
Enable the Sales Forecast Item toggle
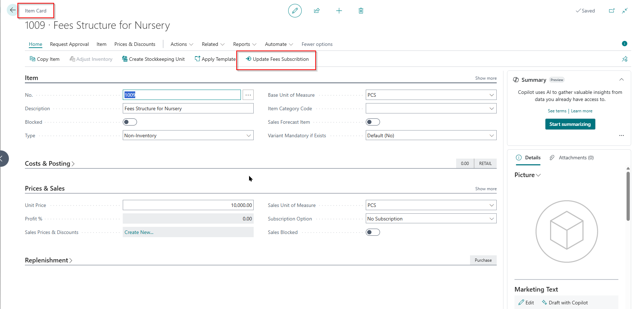click(x=373, y=122)
